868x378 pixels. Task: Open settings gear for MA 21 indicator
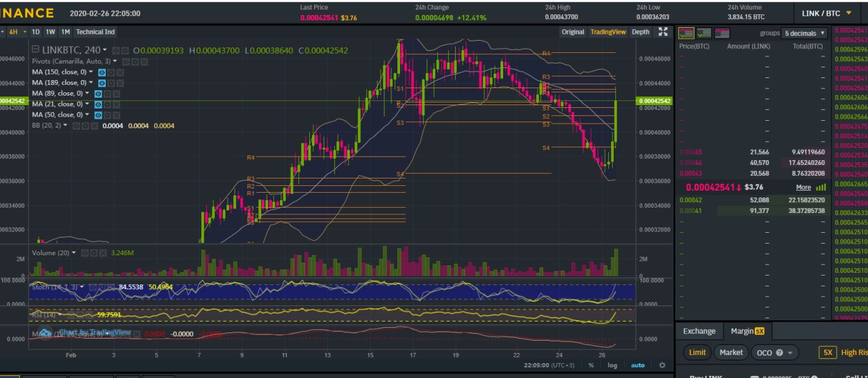(x=107, y=105)
